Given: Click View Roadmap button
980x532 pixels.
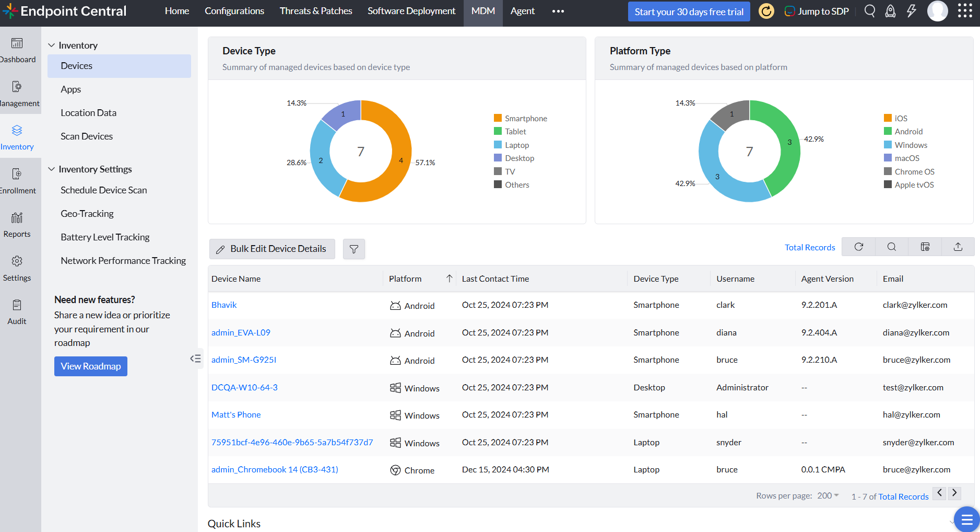Looking at the screenshot, I should tap(91, 366).
